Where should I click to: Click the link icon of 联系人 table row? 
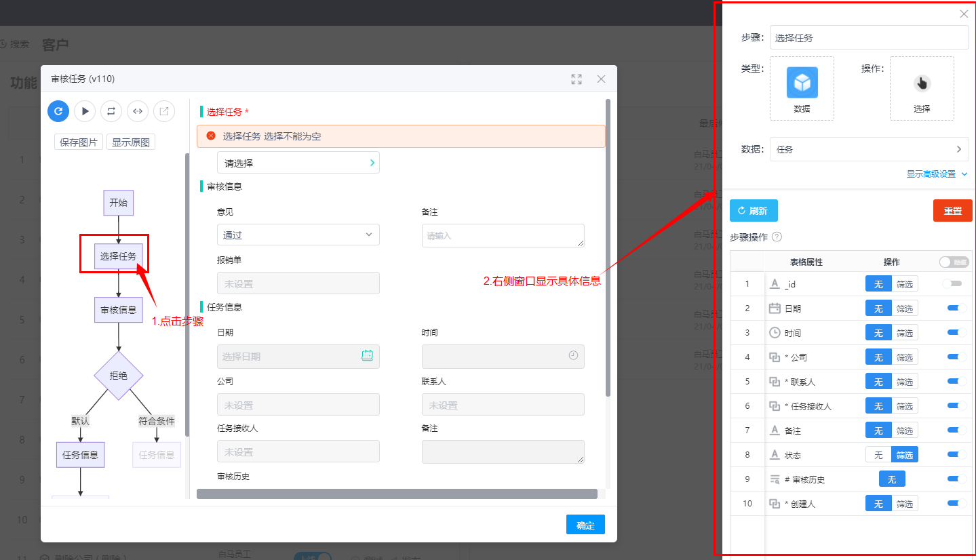point(775,382)
